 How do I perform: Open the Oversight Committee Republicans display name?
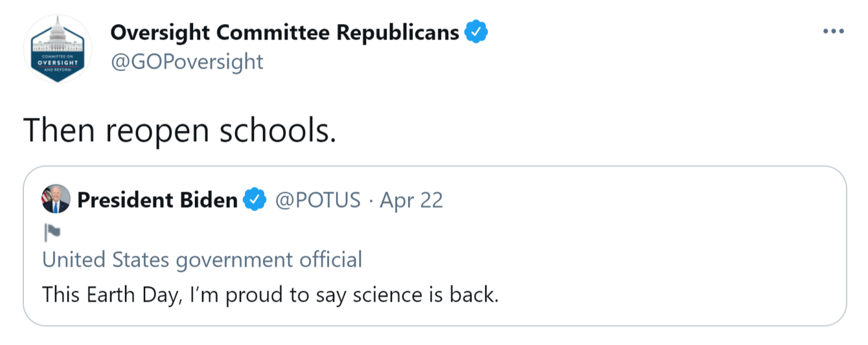(284, 32)
